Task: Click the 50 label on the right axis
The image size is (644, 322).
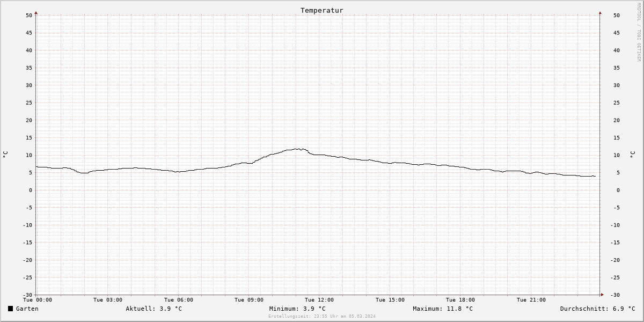Action: tap(617, 15)
